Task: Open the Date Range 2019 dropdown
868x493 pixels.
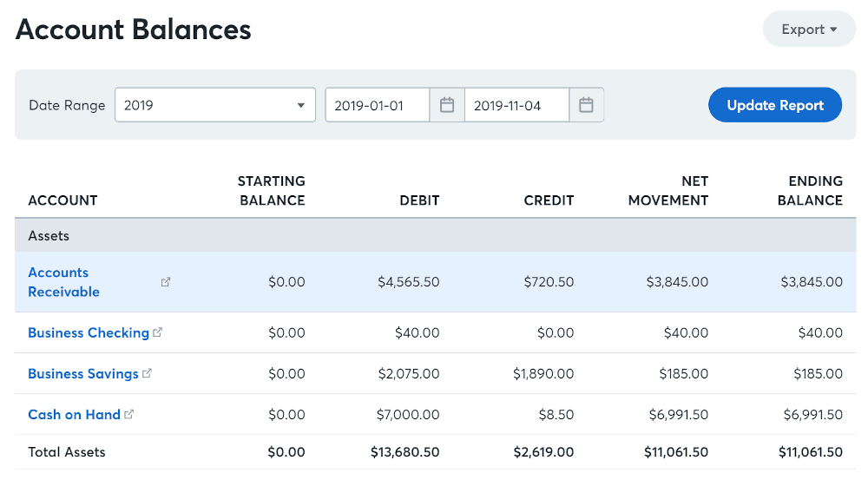Action: pos(215,104)
